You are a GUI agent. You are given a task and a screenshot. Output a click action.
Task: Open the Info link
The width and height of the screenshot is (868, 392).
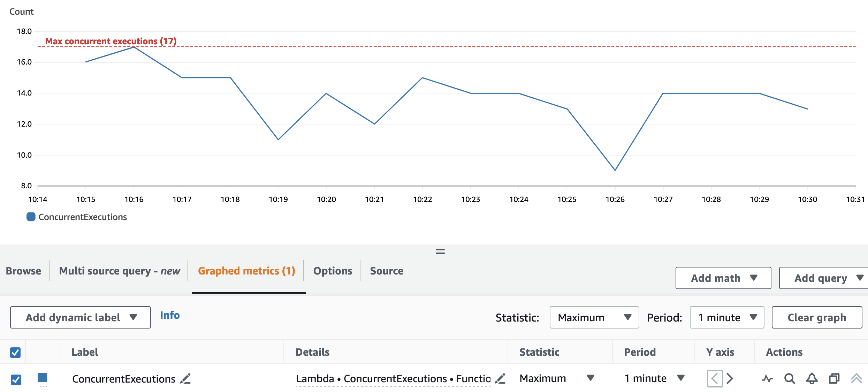pyautogui.click(x=170, y=315)
